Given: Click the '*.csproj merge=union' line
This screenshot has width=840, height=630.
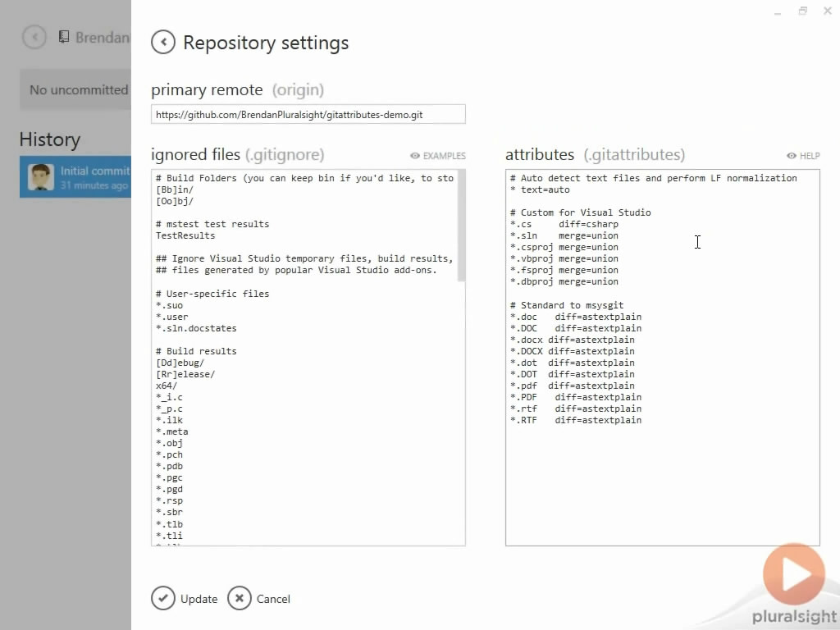Looking at the screenshot, I should click(x=564, y=247).
